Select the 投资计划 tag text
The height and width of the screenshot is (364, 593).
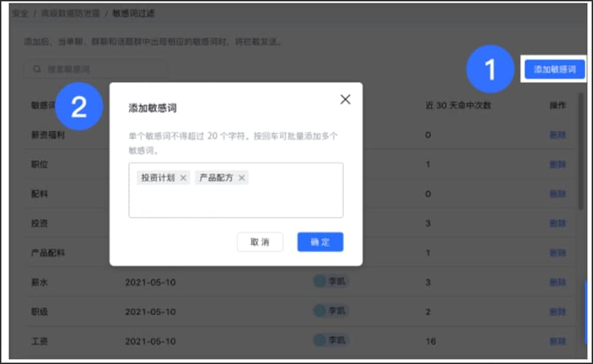click(158, 178)
